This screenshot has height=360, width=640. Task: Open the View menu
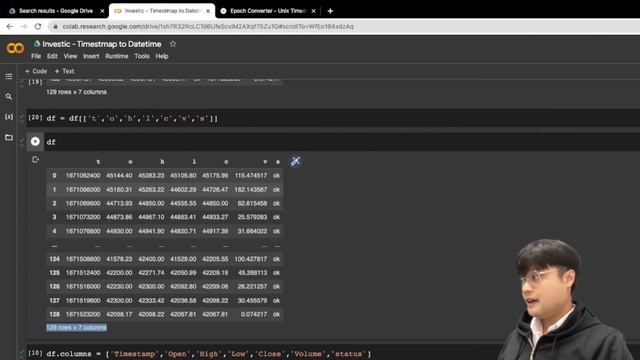pyautogui.click(x=70, y=56)
